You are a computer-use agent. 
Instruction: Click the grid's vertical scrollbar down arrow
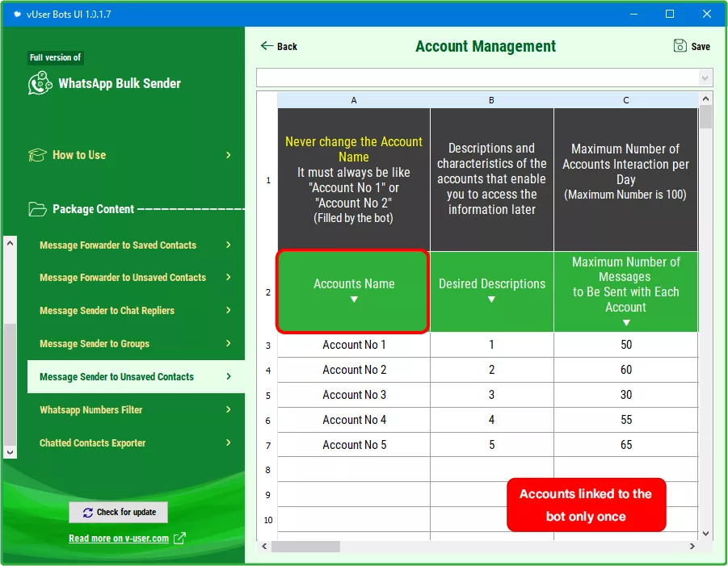point(705,534)
